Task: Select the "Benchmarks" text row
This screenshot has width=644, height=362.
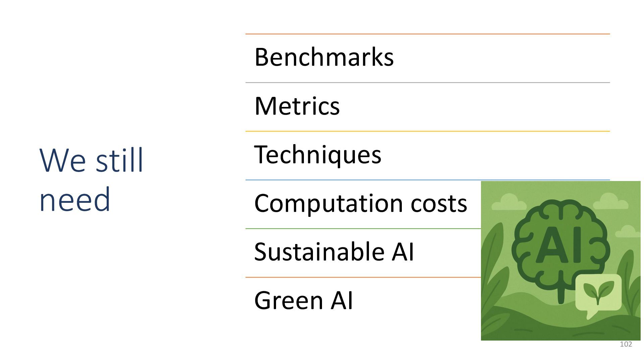Action: pos(324,57)
